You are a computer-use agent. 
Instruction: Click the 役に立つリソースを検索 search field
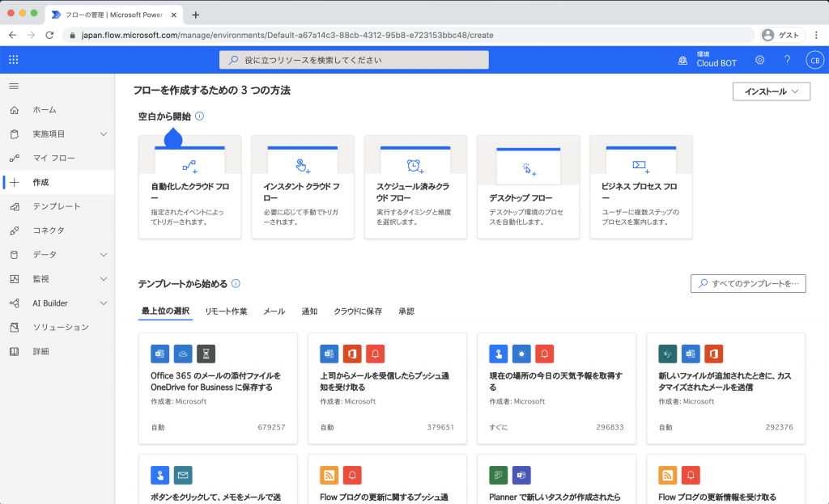coord(354,60)
